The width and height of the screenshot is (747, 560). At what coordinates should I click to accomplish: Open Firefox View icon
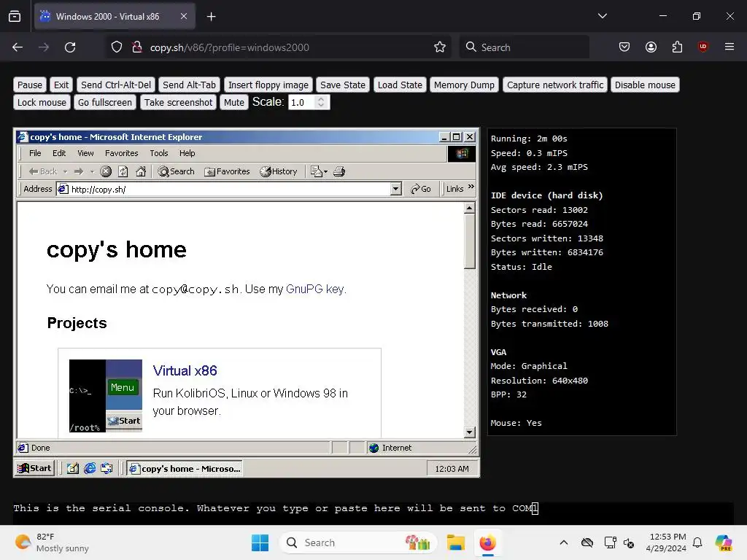(15, 16)
